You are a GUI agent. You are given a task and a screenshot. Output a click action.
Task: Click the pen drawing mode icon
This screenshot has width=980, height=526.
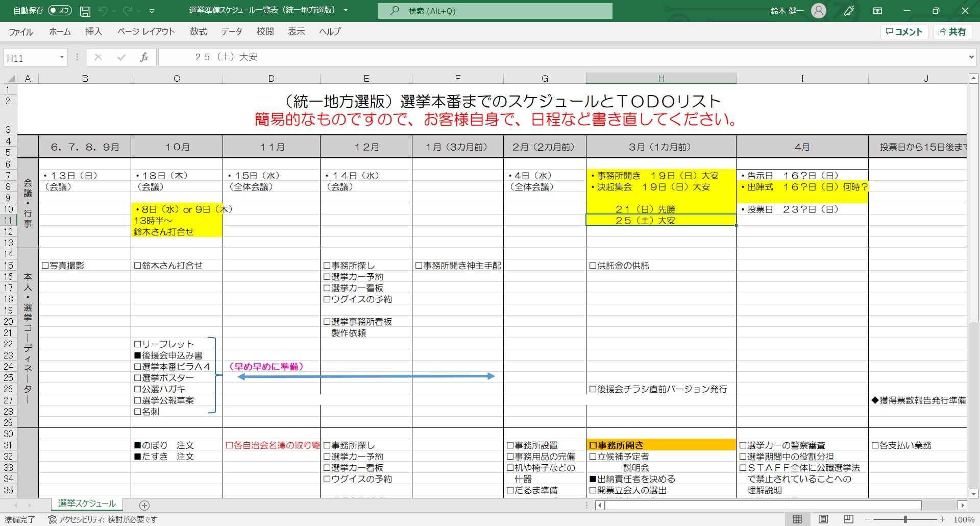pyautogui.click(x=849, y=11)
